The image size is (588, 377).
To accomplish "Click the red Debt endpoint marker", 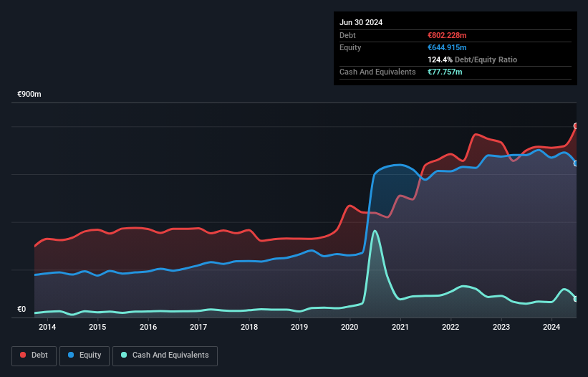I will (576, 126).
